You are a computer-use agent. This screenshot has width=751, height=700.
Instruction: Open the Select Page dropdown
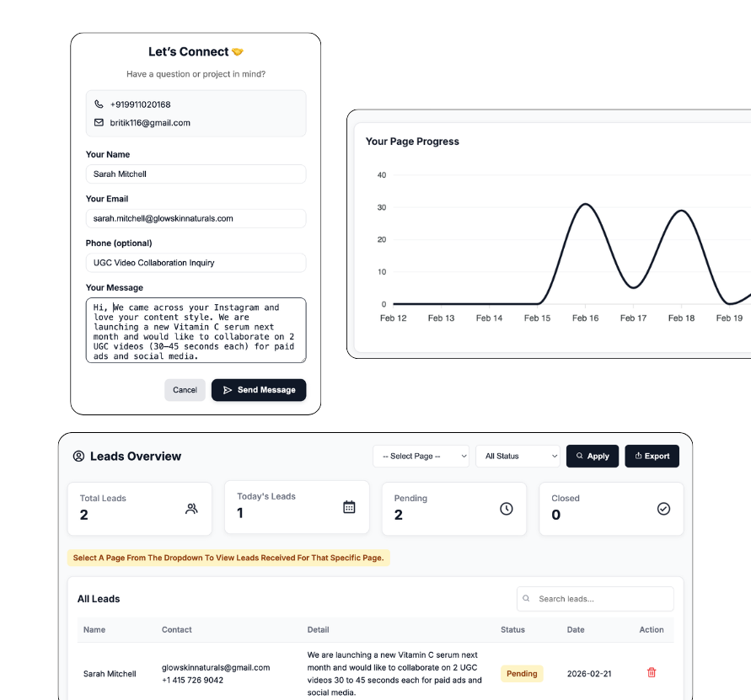click(x=421, y=456)
